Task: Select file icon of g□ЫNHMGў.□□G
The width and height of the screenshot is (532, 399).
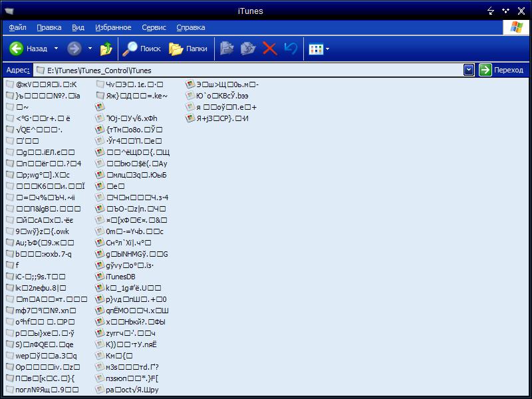Action: 100,254
